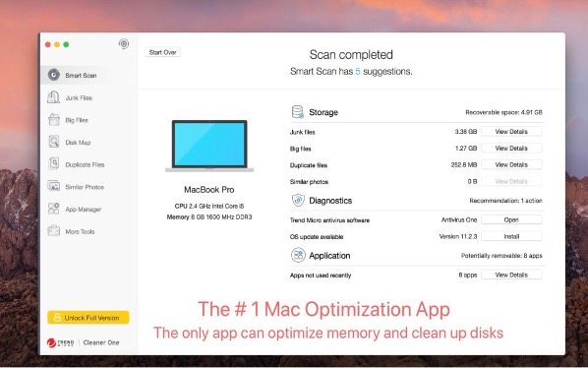Image resolution: width=588 pixels, height=368 pixels.
Task: Click the MacBook Pro laptop image
Action: [x=209, y=146]
